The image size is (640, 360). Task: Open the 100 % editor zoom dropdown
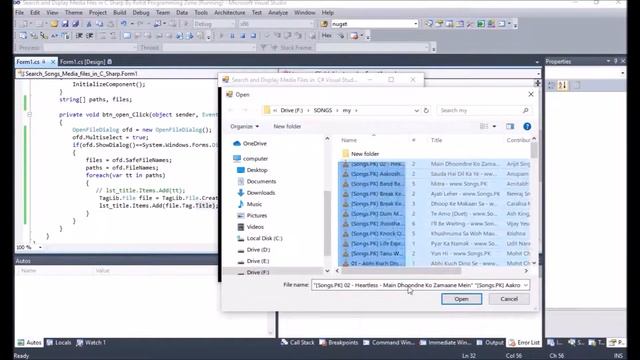coord(40,247)
